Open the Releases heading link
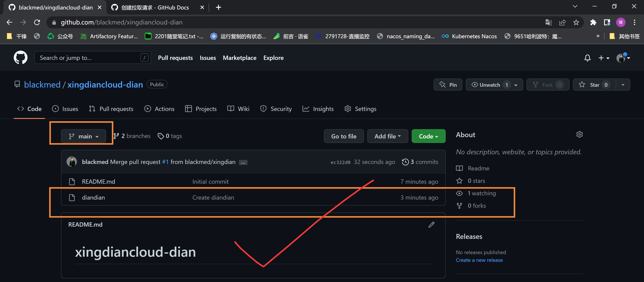 pyautogui.click(x=469, y=237)
